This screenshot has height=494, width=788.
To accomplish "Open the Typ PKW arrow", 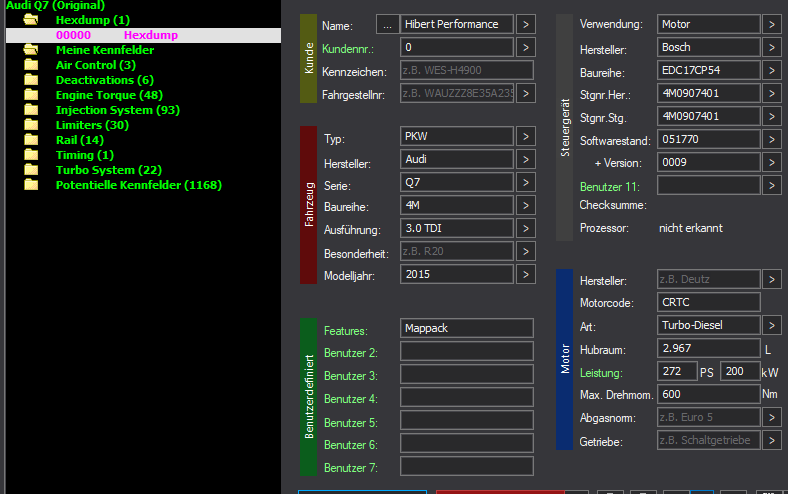I will click(x=526, y=136).
